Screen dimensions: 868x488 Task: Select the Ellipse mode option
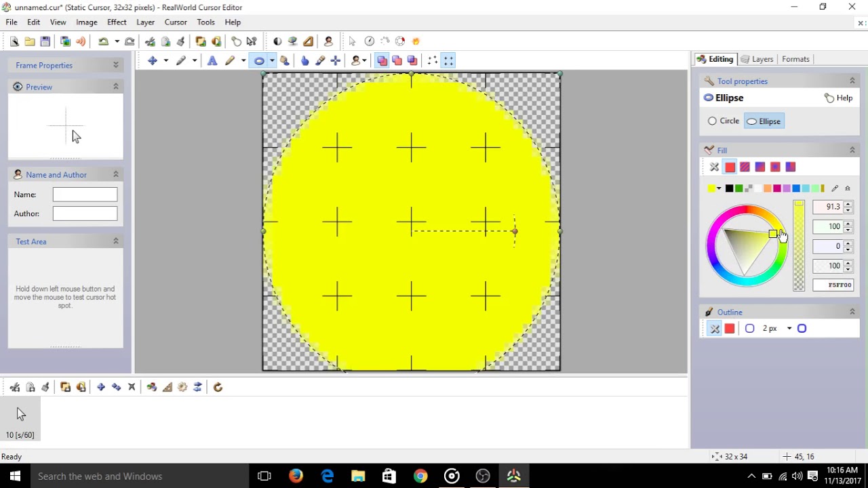click(x=764, y=121)
